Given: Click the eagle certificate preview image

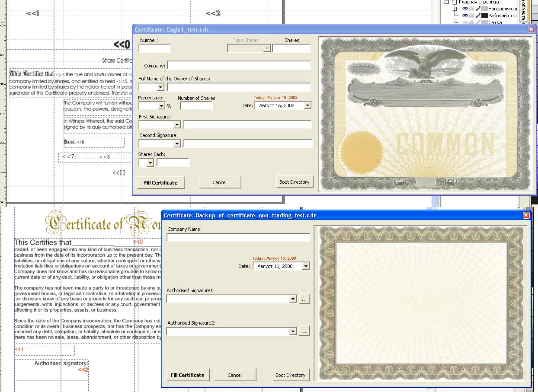Looking at the screenshot, I should click(426, 114).
